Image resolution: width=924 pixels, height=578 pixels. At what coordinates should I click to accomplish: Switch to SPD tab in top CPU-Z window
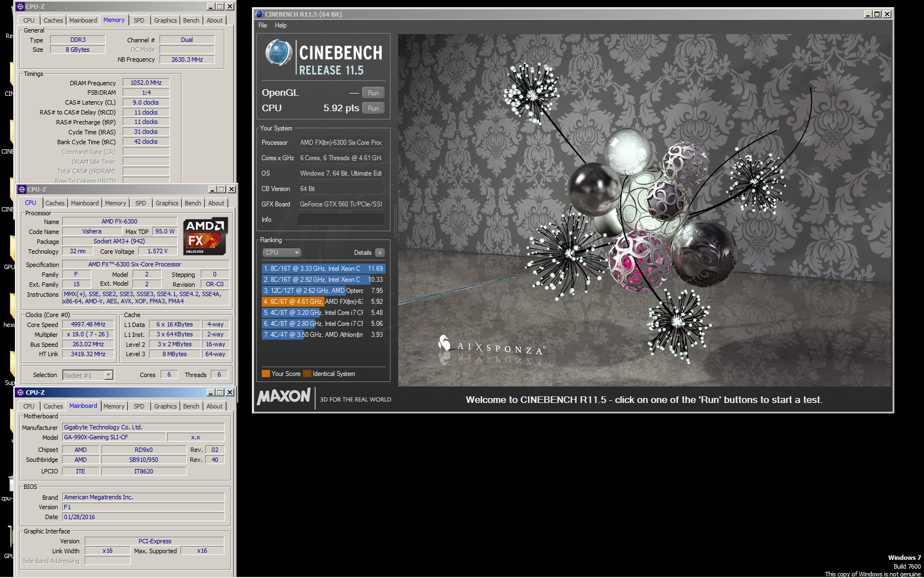click(139, 20)
